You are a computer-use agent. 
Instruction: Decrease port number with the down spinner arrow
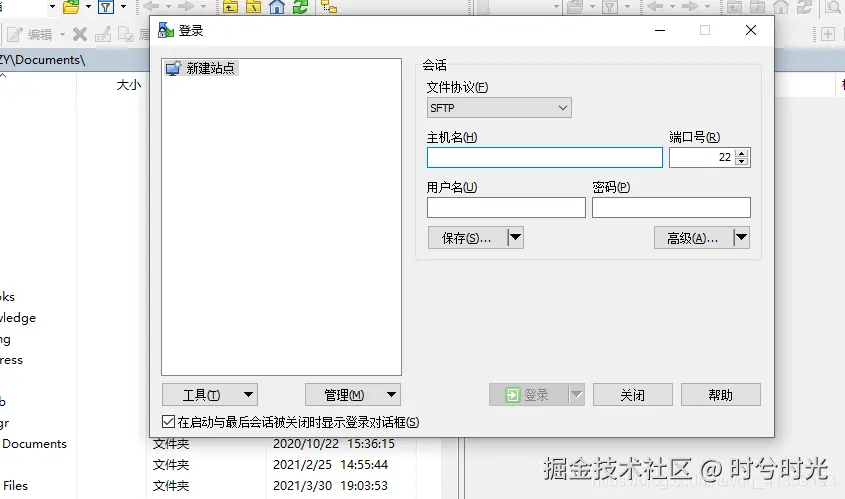pyautogui.click(x=742, y=161)
